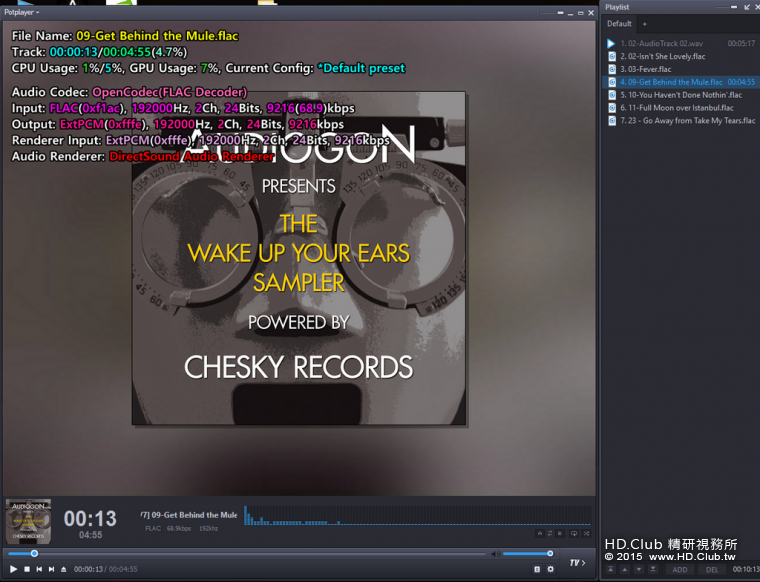The image size is (760, 582).
Task: Click the 00:00:13 / 00:04:55 time readout
Action: click(106, 569)
